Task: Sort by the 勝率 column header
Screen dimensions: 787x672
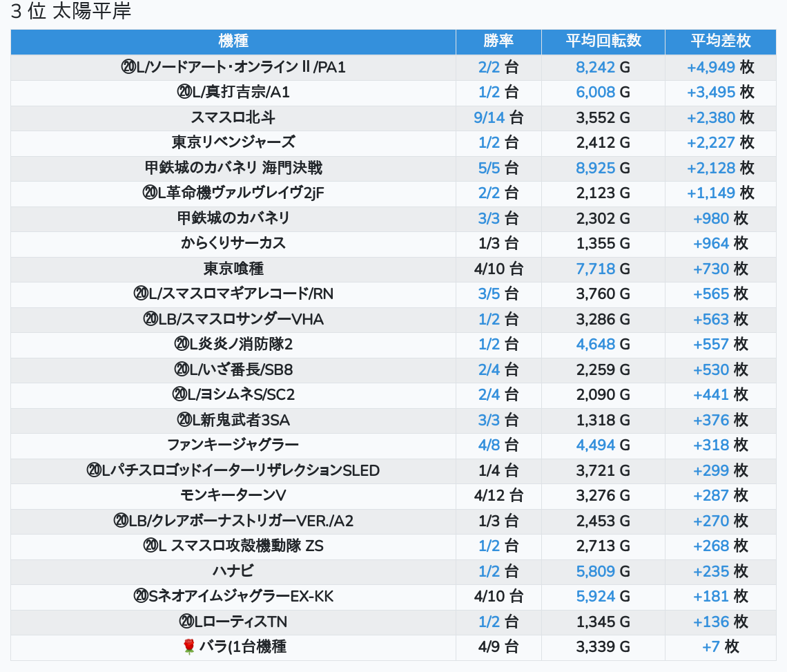Action: pos(498,41)
